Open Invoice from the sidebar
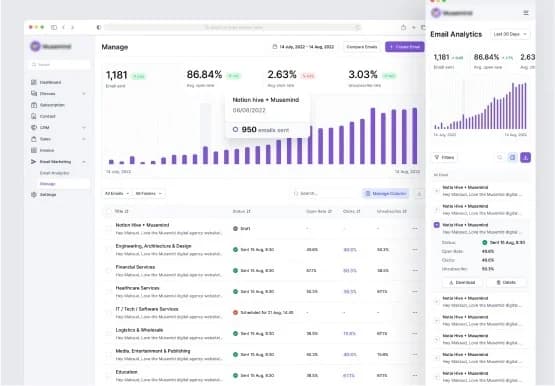 (x=47, y=150)
